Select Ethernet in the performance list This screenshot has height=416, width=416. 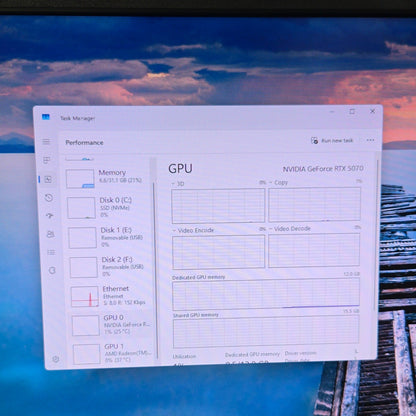click(110, 296)
